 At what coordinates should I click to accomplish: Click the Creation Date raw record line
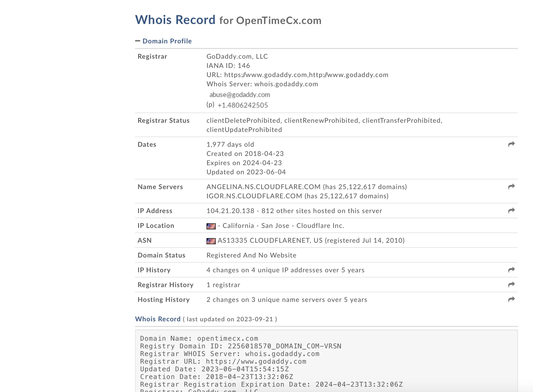[x=217, y=377]
